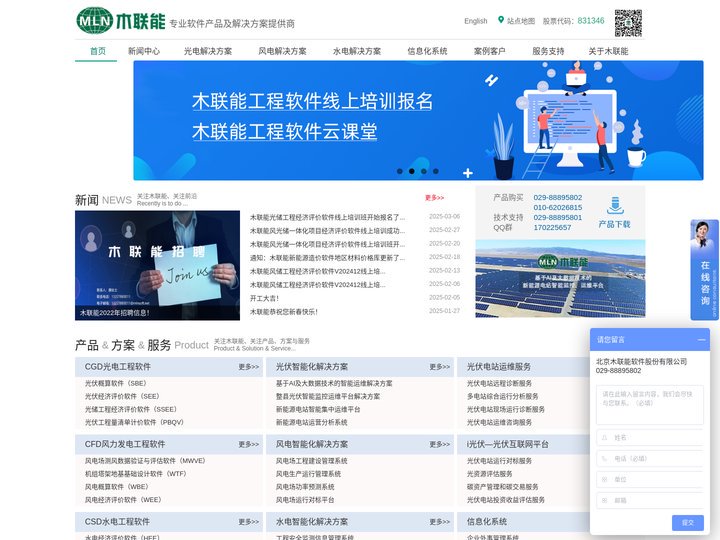Select third carousel dot on banner
The width and height of the screenshot is (720, 540).
point(424,171)
